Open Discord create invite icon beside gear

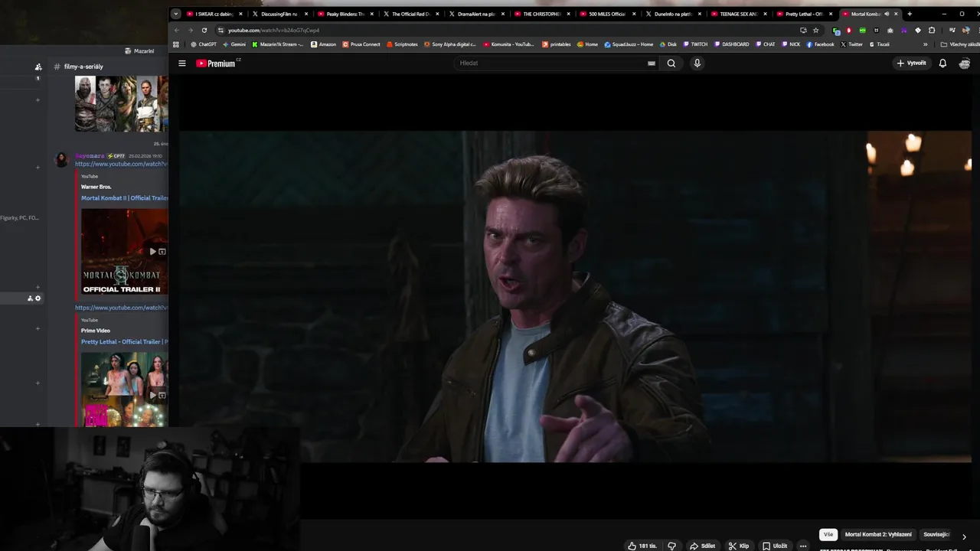30,298
